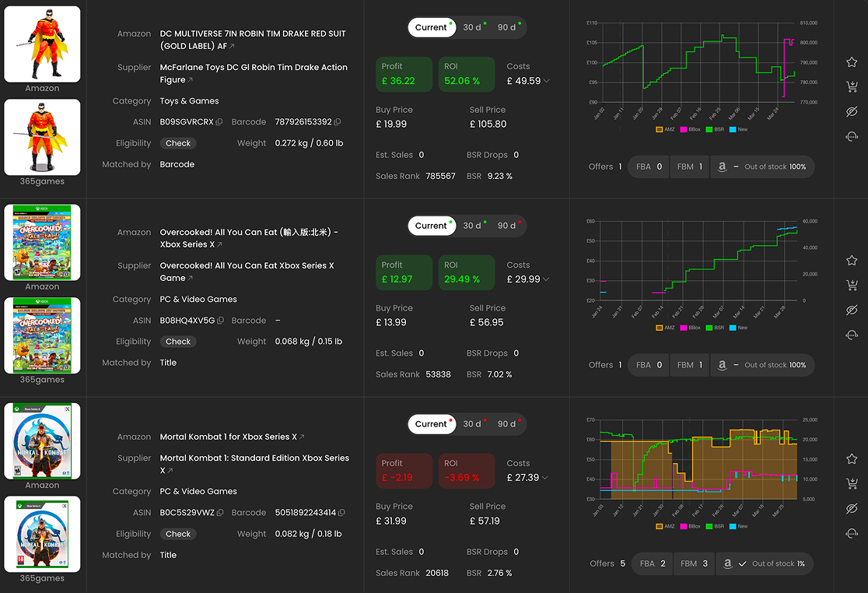Star the Robin Tim Drake product as favorite

[x=852, y=62]
